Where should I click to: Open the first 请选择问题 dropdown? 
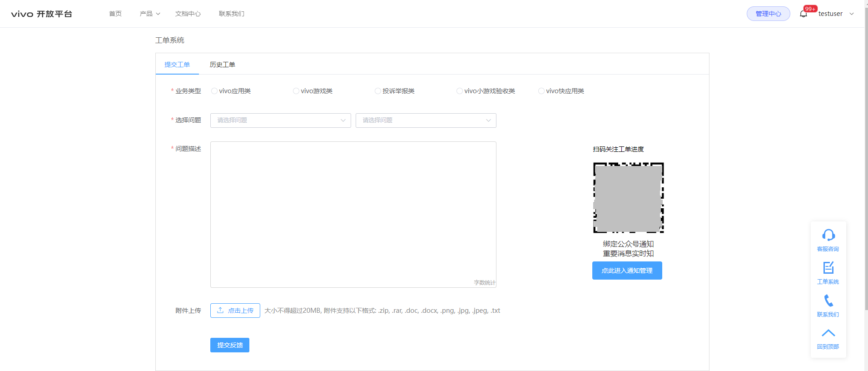coord(280,120)
